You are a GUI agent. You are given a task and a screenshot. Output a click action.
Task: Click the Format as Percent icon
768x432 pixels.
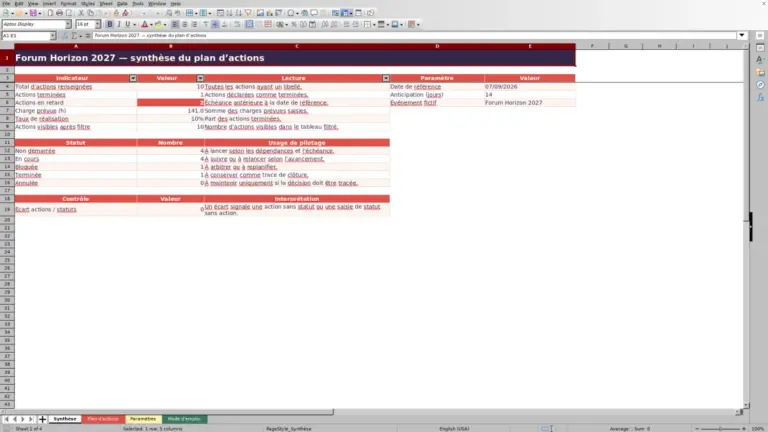(x=294, y=24)
